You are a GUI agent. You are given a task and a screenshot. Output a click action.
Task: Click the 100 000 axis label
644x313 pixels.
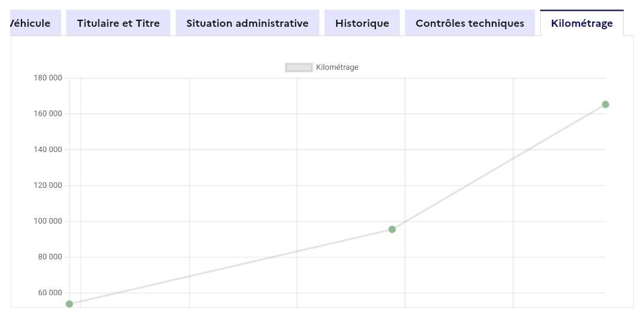tap(47, 221)
